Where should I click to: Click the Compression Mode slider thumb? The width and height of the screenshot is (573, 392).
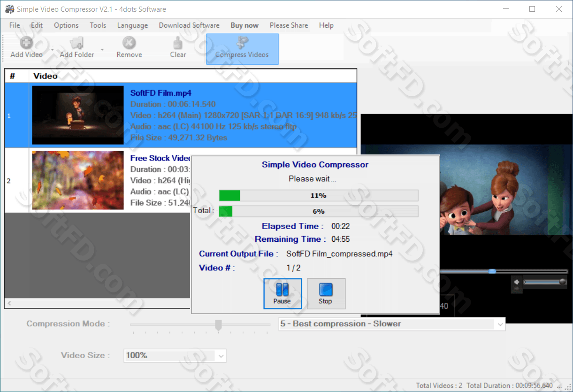click(x=218, y=325)
